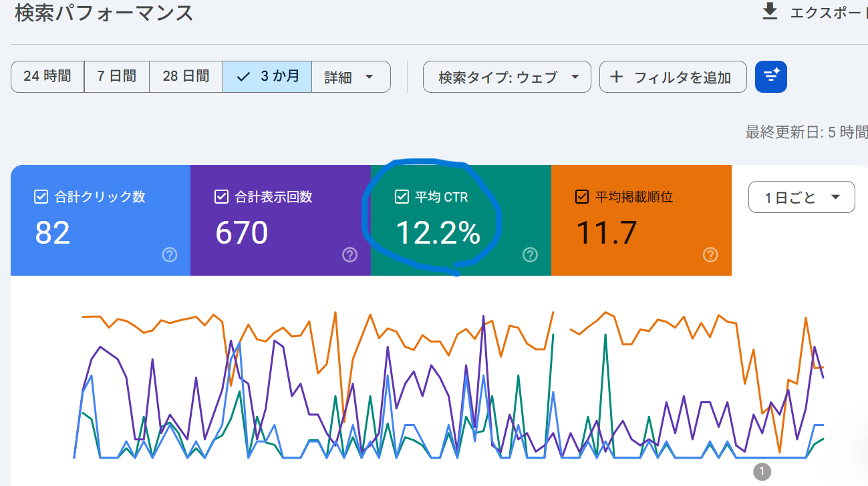Select the 24 時間 date range
Image resolution: width=868 pixels, height=486 pixels.
point(47,77)
